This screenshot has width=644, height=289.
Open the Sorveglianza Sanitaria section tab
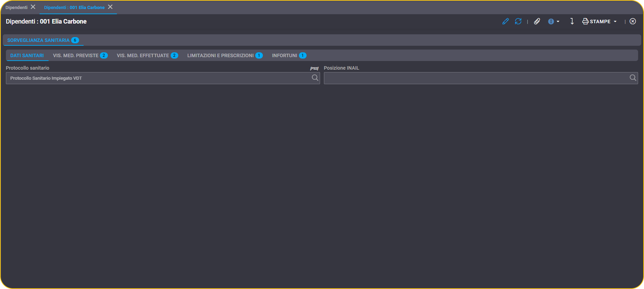pos(43,40)
